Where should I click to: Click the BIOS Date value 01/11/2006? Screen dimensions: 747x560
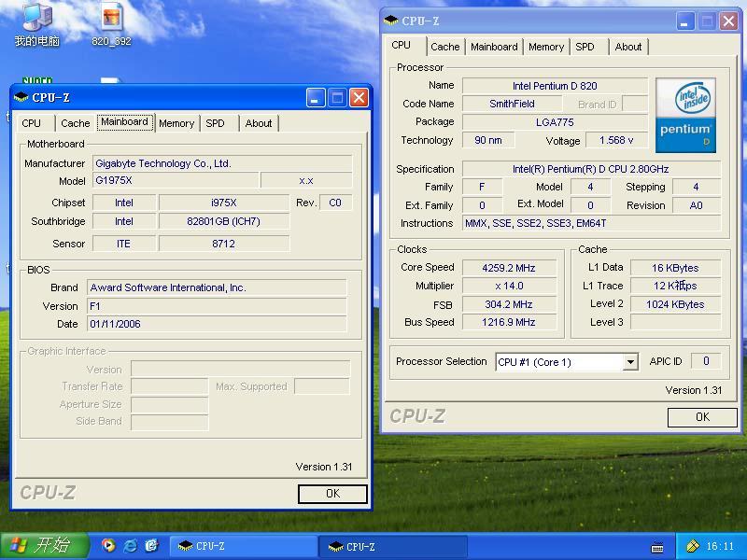click(x=217, y=324)
